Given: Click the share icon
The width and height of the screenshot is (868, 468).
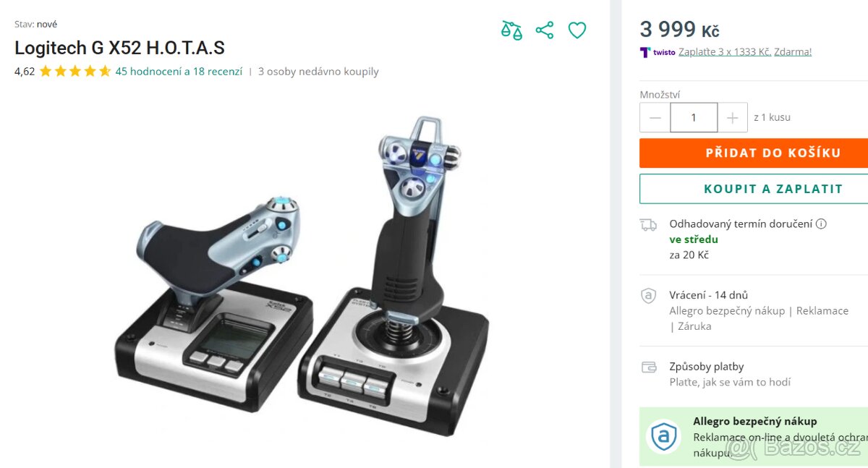Looking at the screenshot, I should point(545,30).
